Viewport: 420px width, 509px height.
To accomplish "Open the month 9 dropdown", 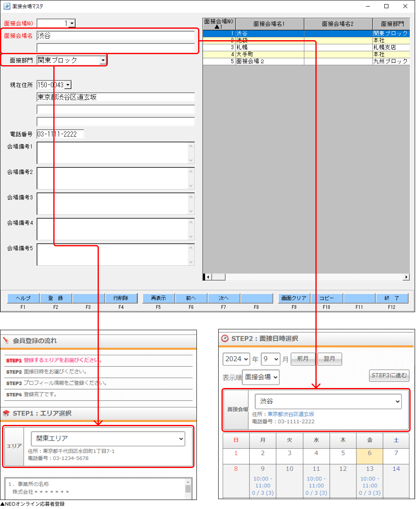I will coord(270,359).
